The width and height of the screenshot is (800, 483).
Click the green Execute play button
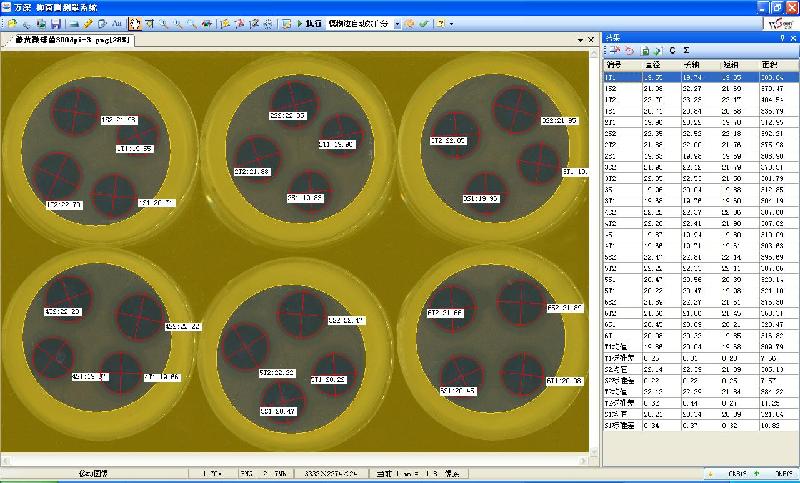[x=299, y=23]
